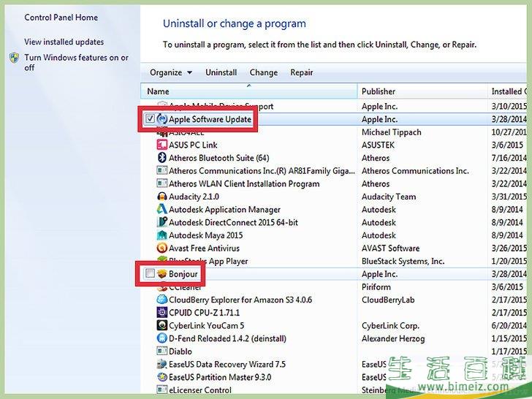Click the Atheros Communications Inc. publisher cell
532x399 pixels.
pos(415,171)
